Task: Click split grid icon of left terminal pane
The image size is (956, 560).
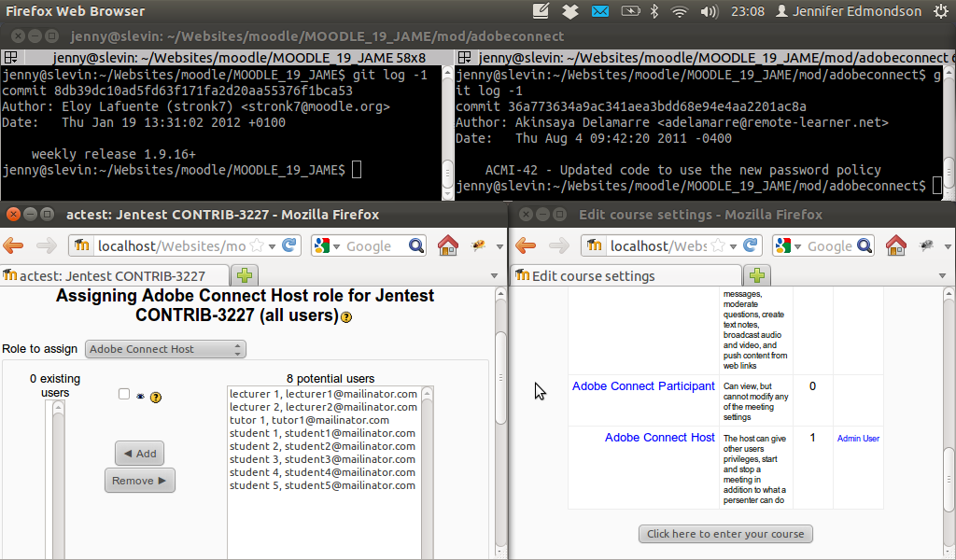Action: (x=10, y=58)
